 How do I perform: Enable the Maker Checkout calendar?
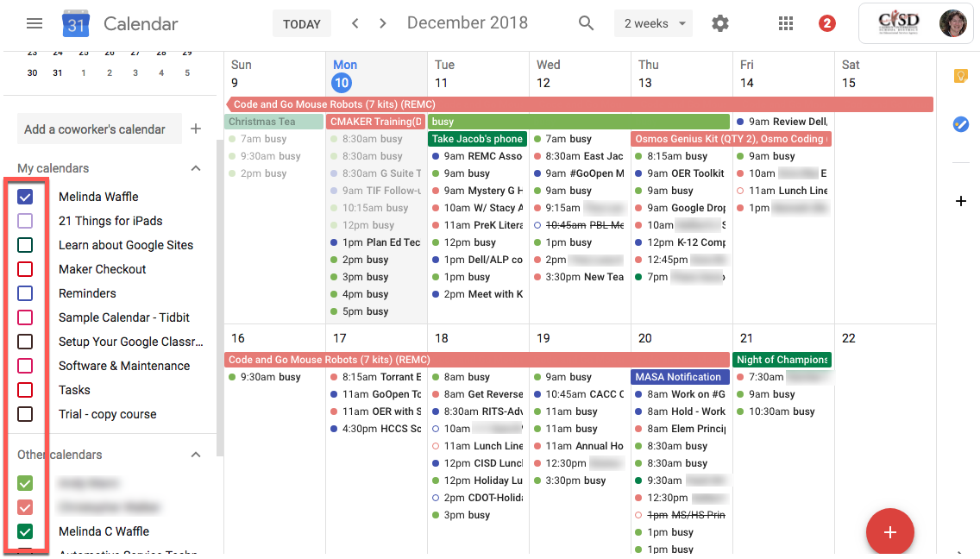25,269
